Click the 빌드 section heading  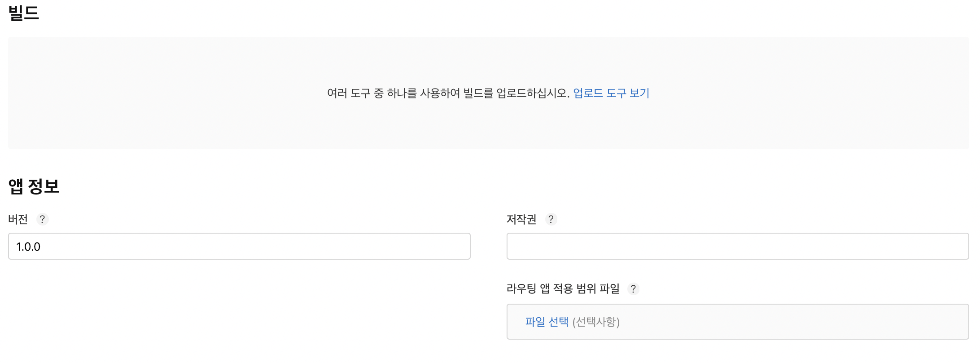tap(24, 13)
